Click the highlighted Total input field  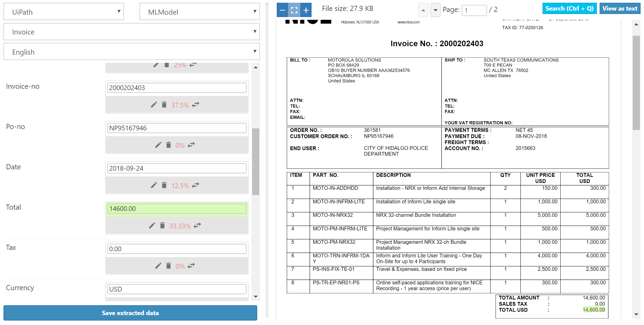pos(177,209)
